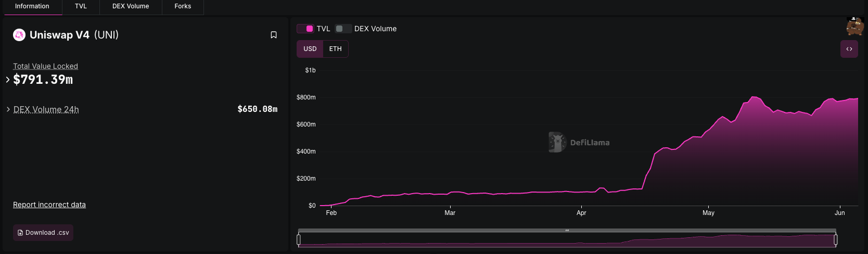Click the Jun label on x-axis

(x=840, y=213)
